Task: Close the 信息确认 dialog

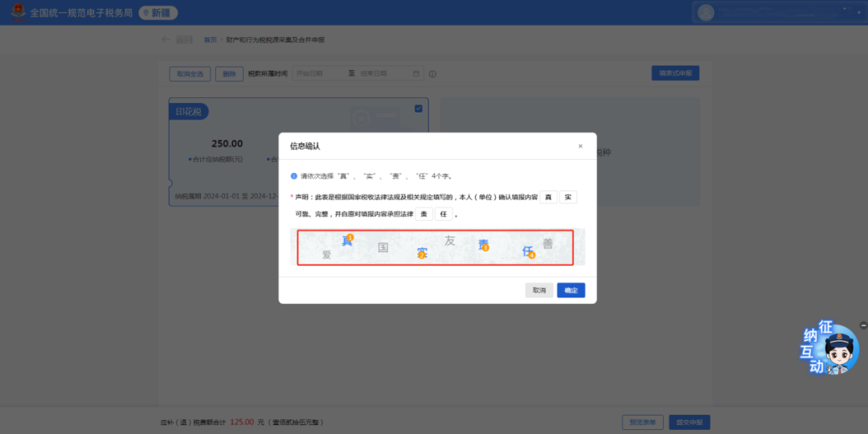Action: (x=580, y=146)
